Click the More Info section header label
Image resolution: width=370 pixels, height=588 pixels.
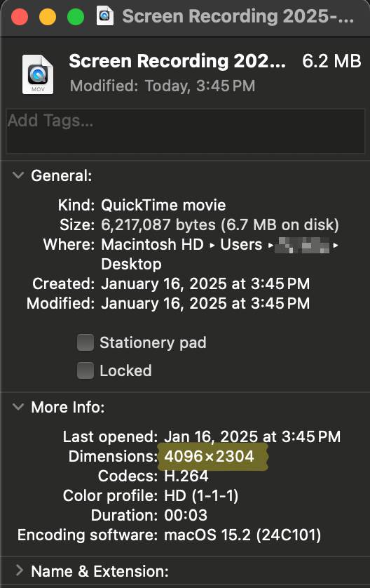(68, 407)
